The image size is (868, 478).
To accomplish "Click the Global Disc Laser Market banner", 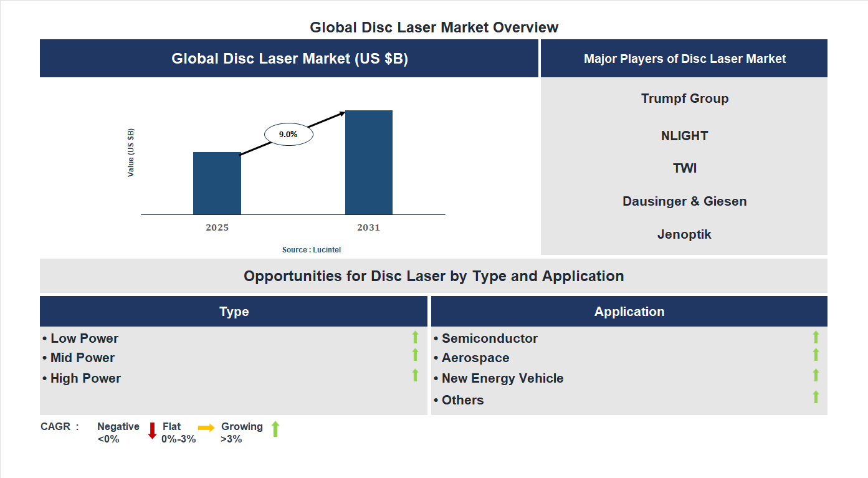I will tap(289, 58).
